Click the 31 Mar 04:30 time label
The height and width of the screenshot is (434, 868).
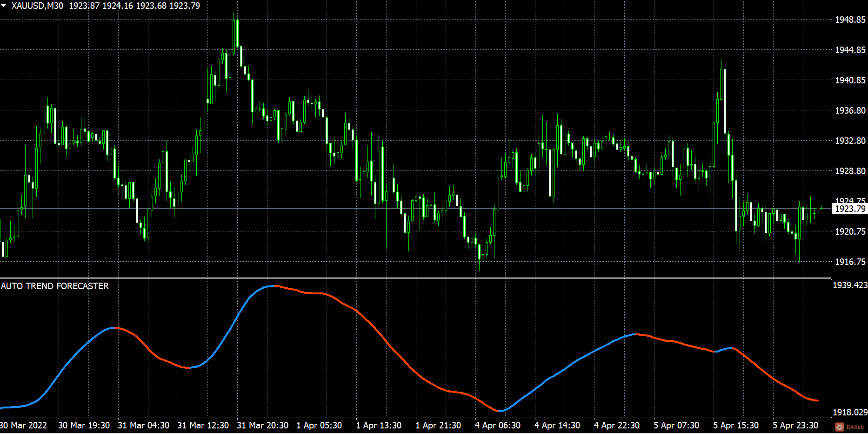pos(144,425)
